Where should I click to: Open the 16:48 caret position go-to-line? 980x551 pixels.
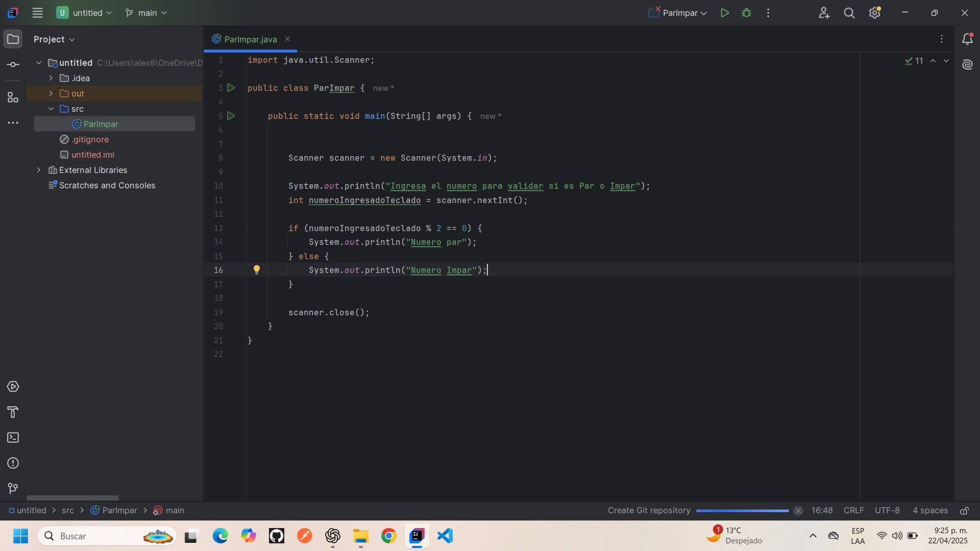point(822,511)
